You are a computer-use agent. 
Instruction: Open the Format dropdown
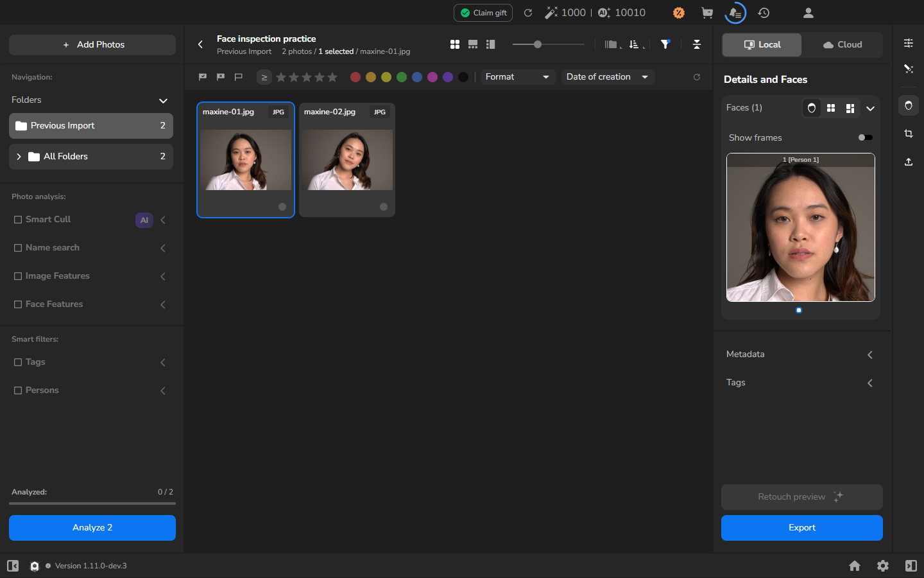[518, 77]
